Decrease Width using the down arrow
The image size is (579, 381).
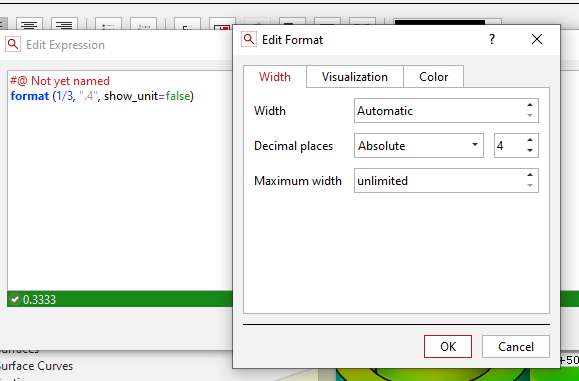530,116
